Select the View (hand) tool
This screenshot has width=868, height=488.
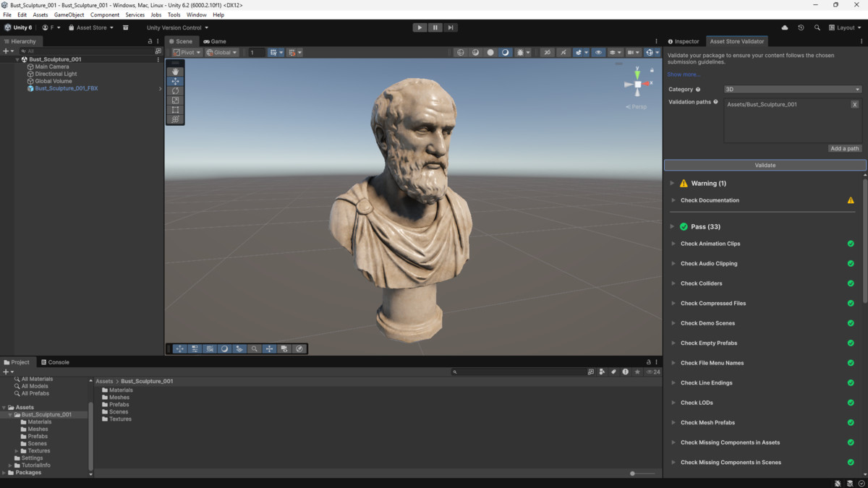176,71
